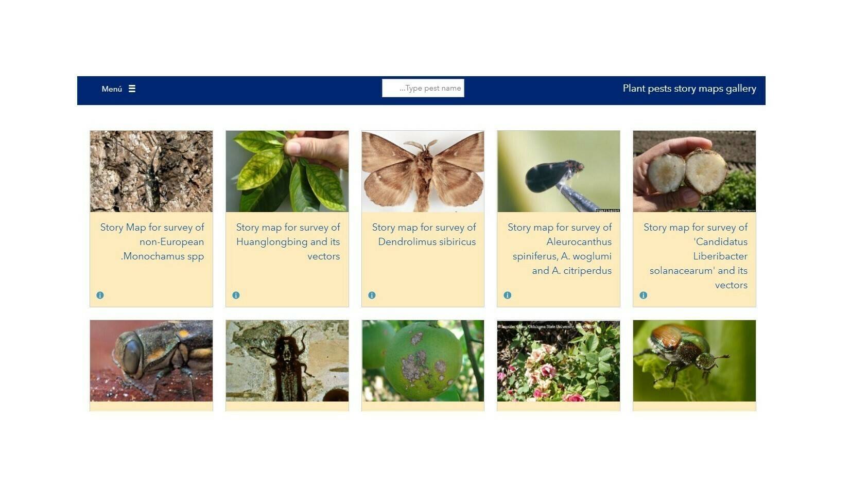Select the Japanese beetle on leaf thumbnail
This screenshot has width=868, height=488.
click(695, 361)
